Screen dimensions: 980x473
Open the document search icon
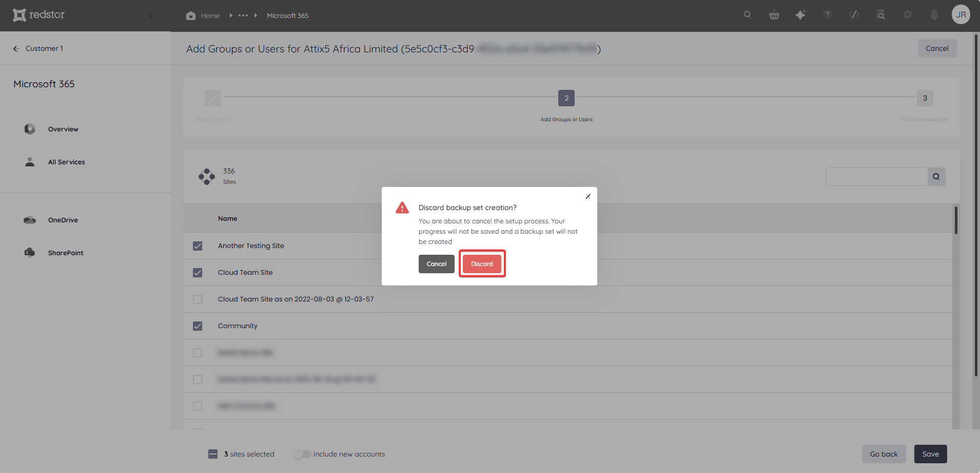click(x=881, y=15)
